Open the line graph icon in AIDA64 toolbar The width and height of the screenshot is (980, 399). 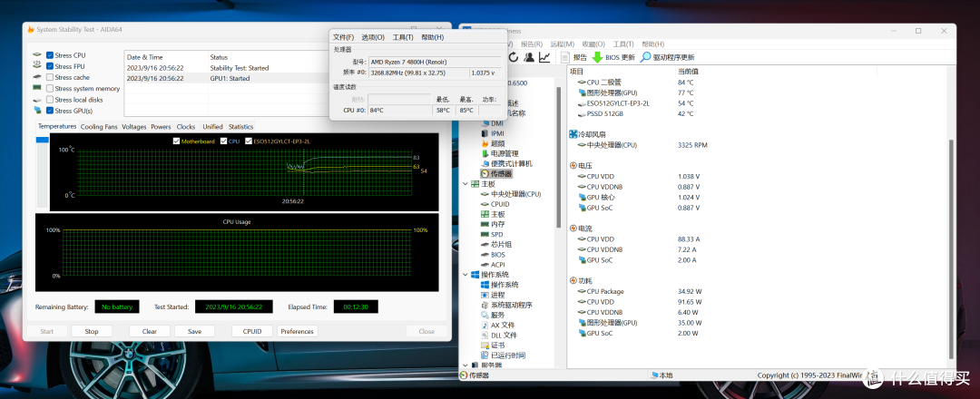[x=544, y=57]
